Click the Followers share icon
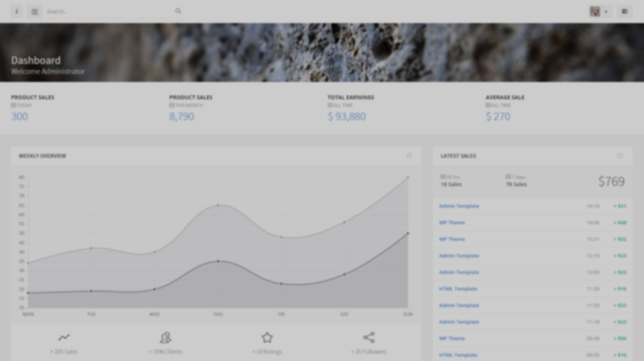 (x=369, y=338)
